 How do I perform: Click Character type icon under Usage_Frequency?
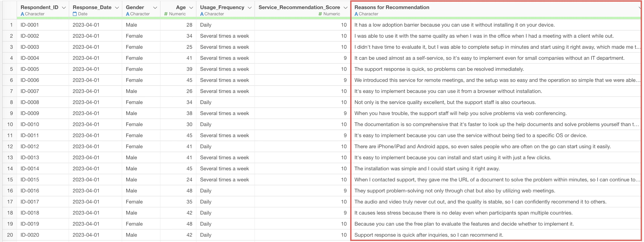pyautogui.click(x=202, y=14)
